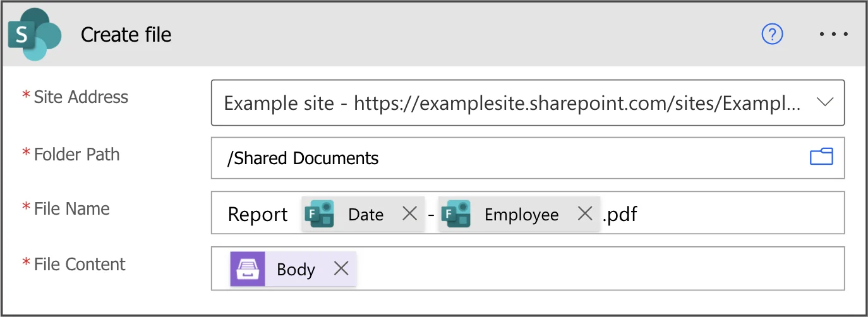Screen dimensions: 868x317
Task: Remove the Body token with its X
Action: point(341,269)
